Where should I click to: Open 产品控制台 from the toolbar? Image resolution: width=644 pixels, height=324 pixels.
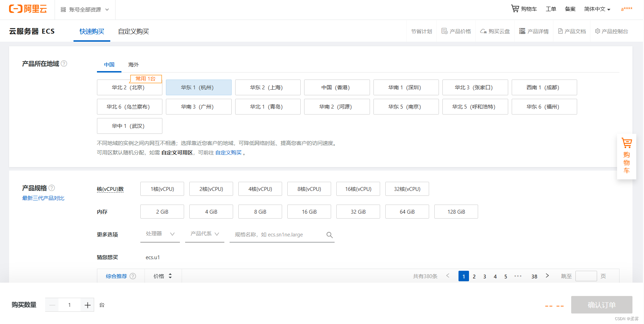611,31
